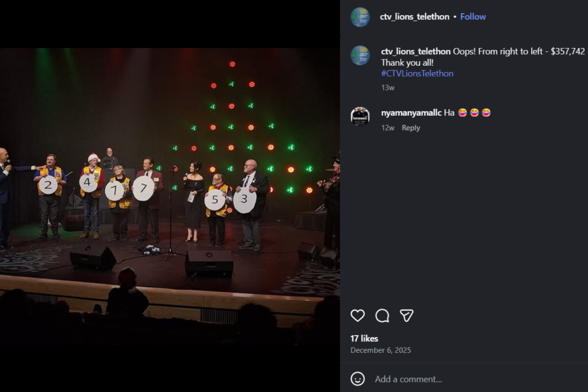588x392 pixels.
Task: Click the telethon stage photo
Action: click(x=171, y=196)
